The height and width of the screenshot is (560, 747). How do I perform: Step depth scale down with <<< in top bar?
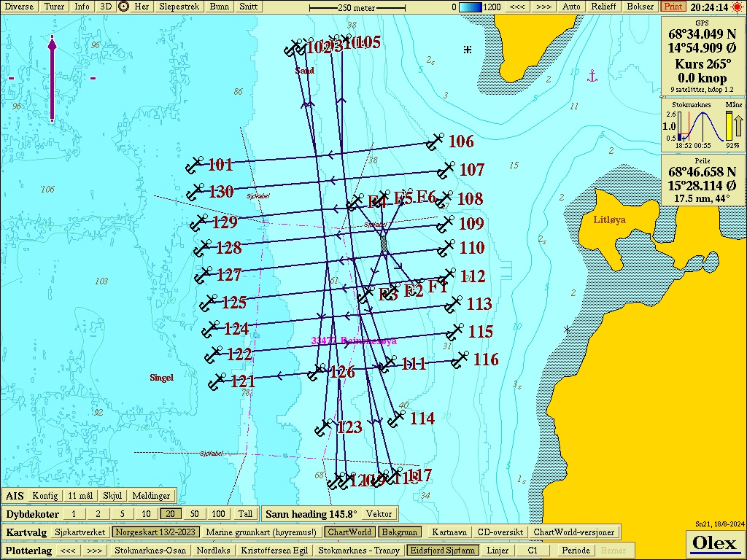[517, 7]
